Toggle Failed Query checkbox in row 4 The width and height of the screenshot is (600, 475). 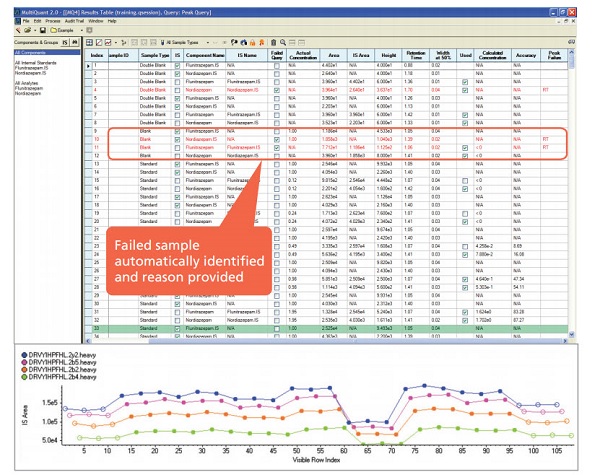[x=276, y=90]
